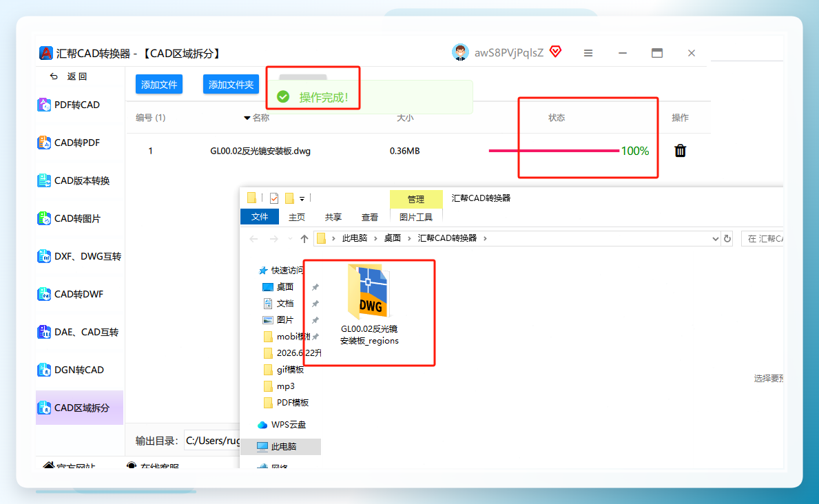Open recent locations dropdown in Explorer
Viewport: 819px width, 504px height.
coord(291,239)
